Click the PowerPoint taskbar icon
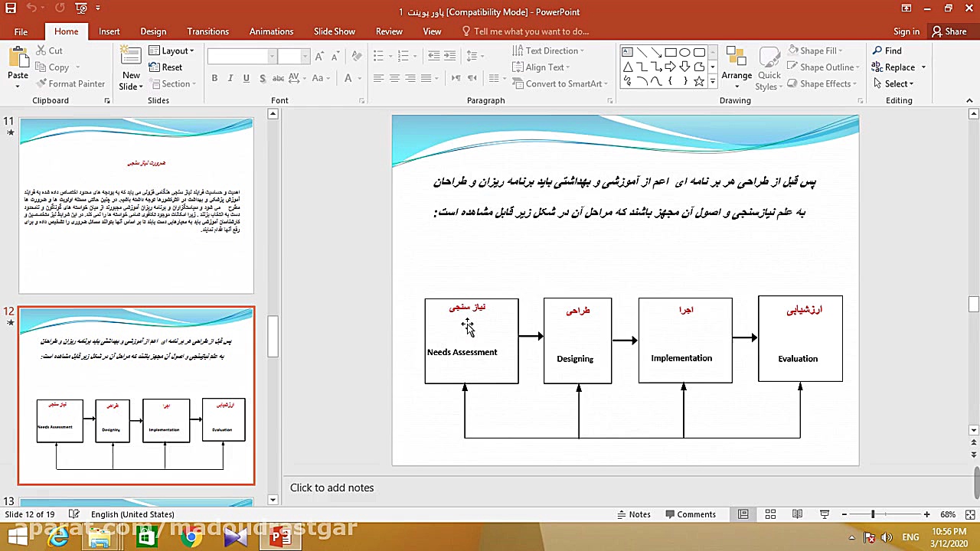 (x=279, y=537)
